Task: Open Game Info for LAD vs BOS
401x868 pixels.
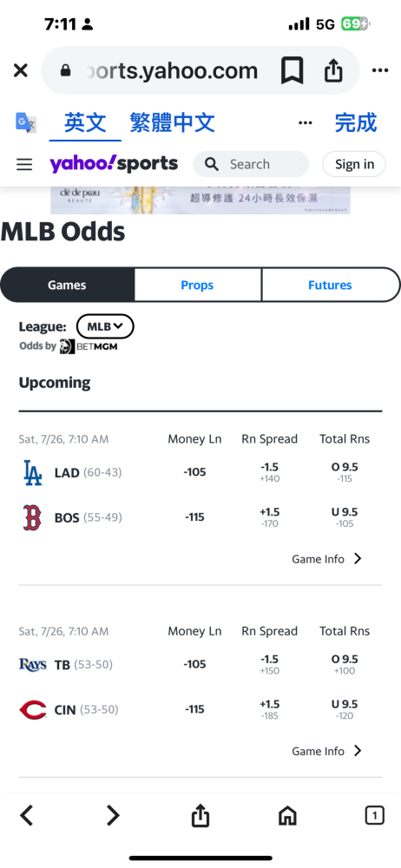Action: click(326, 559)
